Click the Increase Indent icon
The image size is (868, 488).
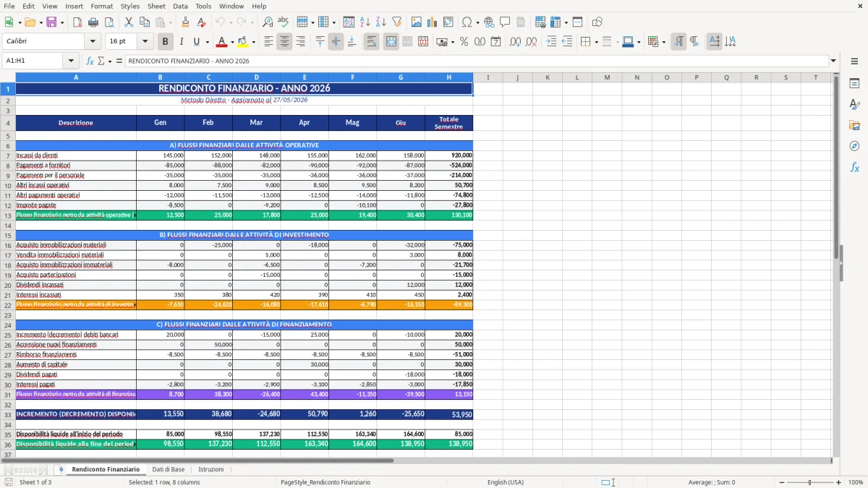(x=551, y=42)
